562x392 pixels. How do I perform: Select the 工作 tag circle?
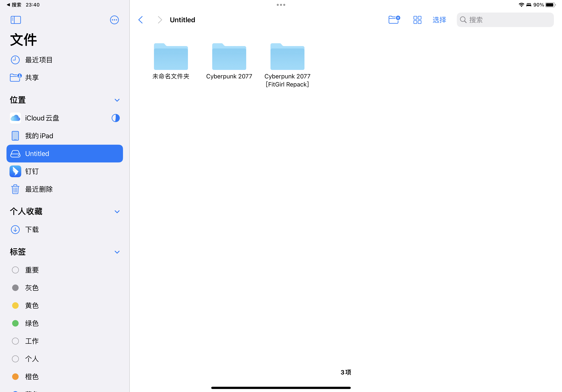click(15, 341)
